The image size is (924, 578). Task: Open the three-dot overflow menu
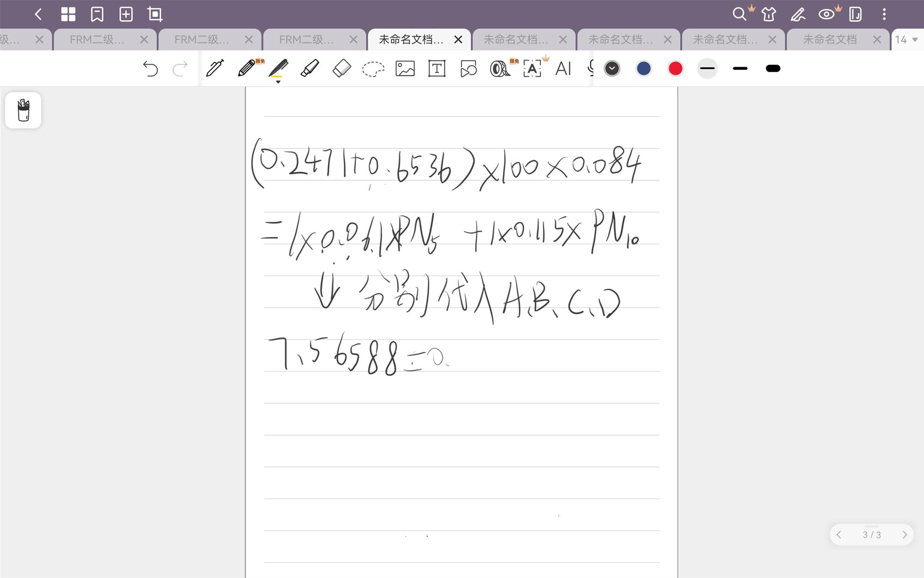884,14
